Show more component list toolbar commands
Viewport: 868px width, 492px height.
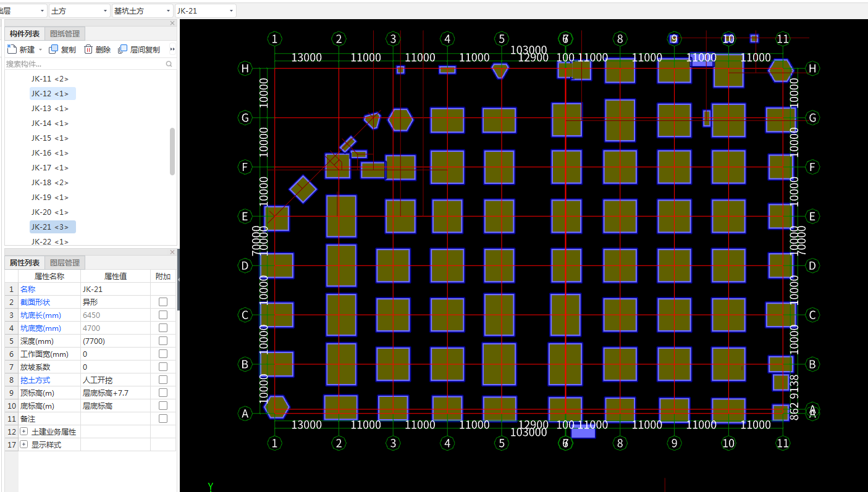pyautogui.click(x=172, y=49)
